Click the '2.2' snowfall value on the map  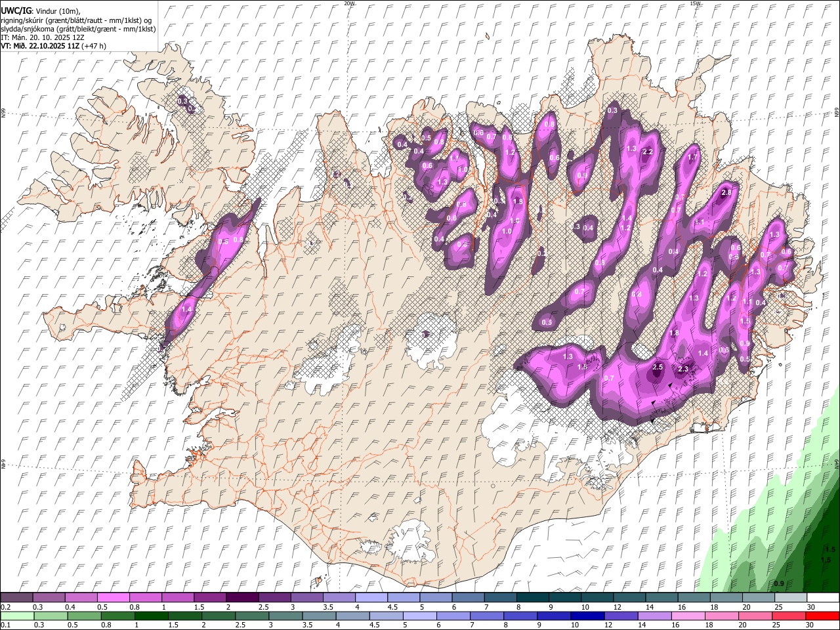648,152
